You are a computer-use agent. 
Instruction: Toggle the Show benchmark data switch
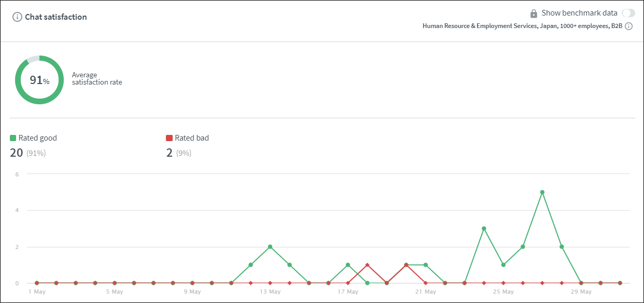tap(628, 13)
